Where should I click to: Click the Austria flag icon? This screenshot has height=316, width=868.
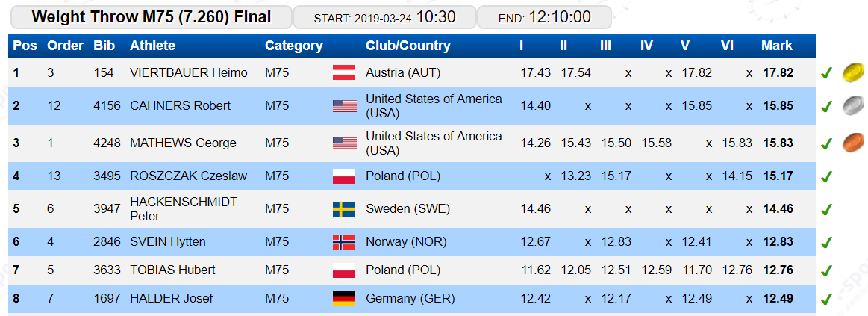[344, 72]
